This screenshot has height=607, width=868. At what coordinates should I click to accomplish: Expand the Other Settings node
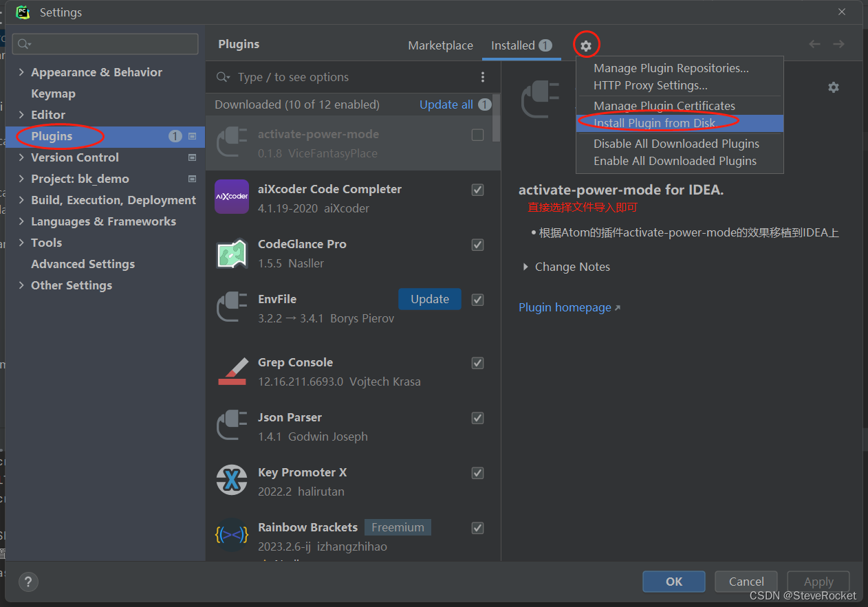pos(21,285)
